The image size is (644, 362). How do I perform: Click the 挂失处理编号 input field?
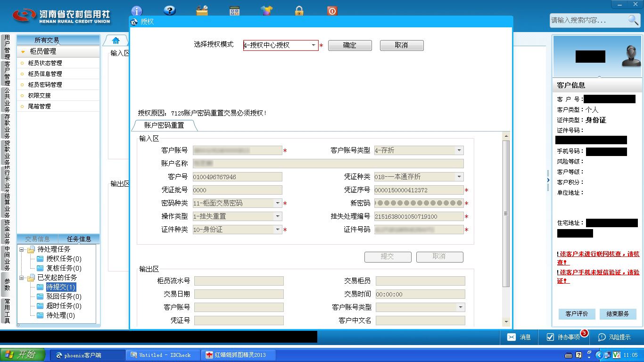[419, 216]
